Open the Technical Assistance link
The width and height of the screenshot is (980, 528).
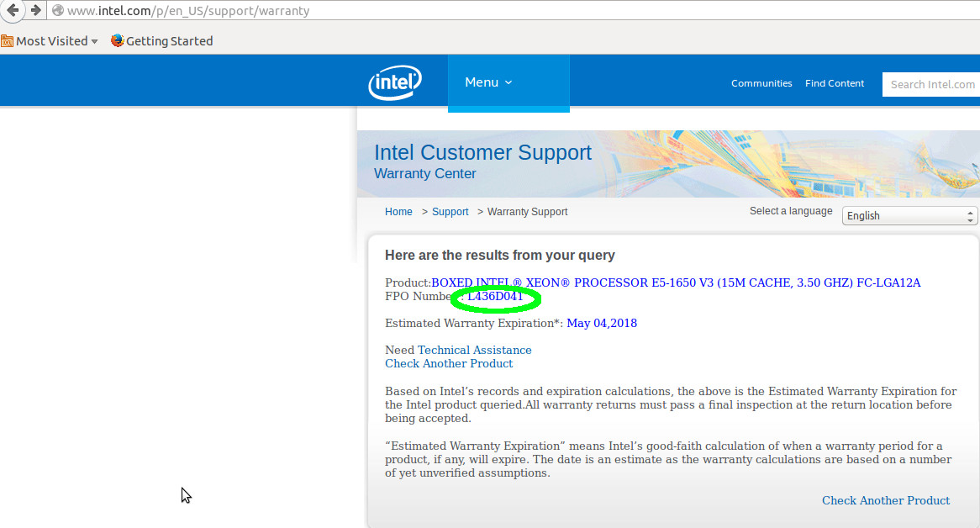[474, 350]
